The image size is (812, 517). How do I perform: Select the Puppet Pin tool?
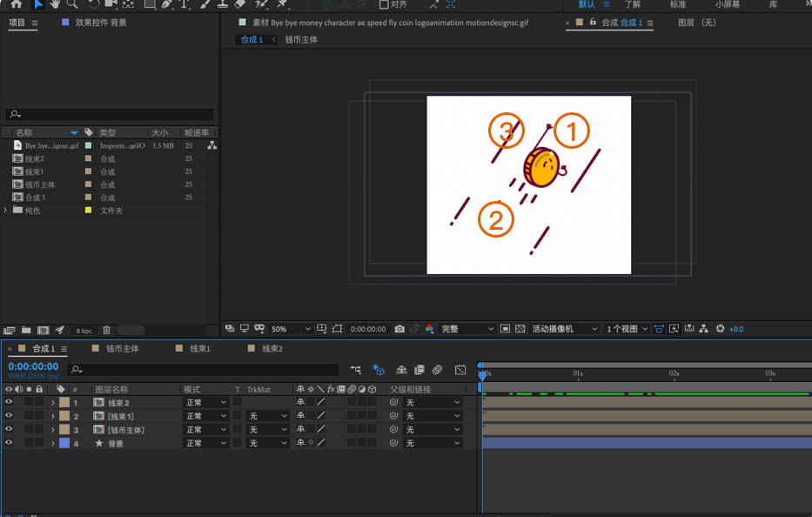click(282, 4)
